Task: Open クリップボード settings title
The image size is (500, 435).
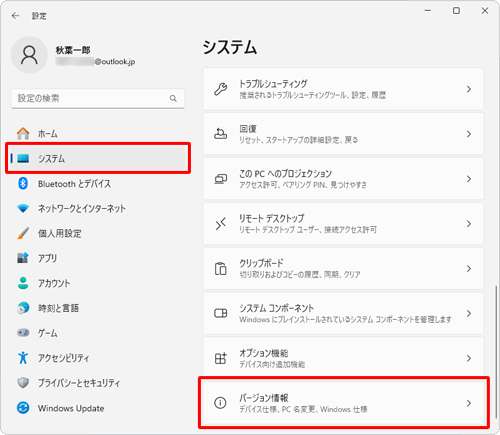Action: coord(261,263)
